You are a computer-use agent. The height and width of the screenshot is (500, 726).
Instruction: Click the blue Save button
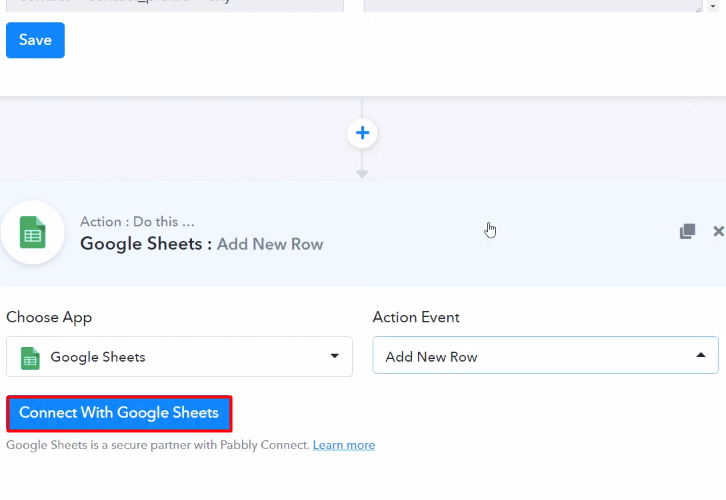click(35, 40)
